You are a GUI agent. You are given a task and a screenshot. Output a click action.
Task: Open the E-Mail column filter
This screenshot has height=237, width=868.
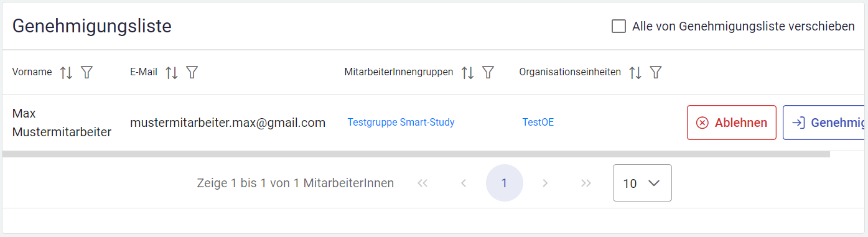click(x=192, y=73)
